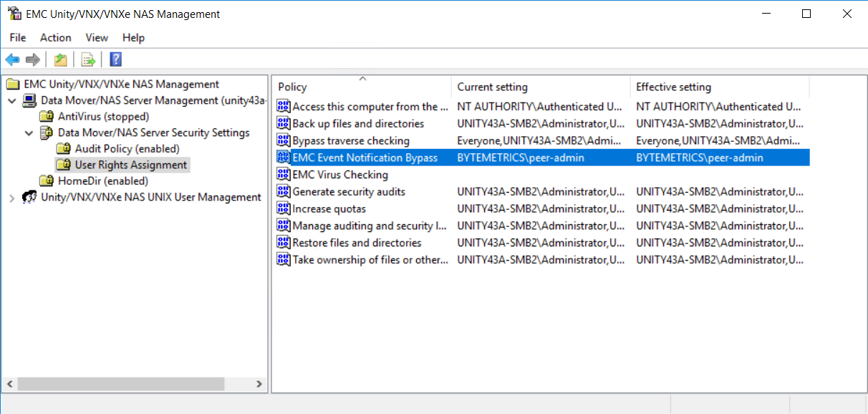Click the globe icon for UNIX User Management
Viewport: 868px width, 414px height.
pos(29,198)
